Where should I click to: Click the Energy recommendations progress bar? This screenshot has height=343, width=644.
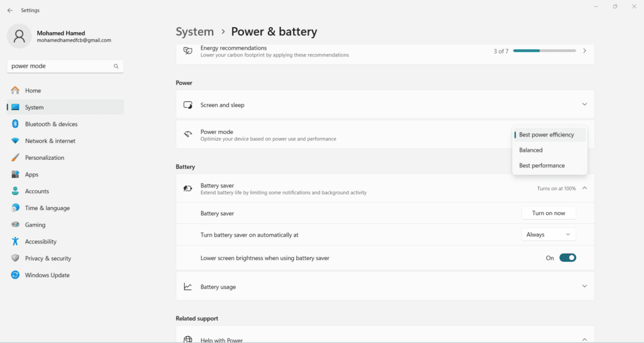point(545,51)
